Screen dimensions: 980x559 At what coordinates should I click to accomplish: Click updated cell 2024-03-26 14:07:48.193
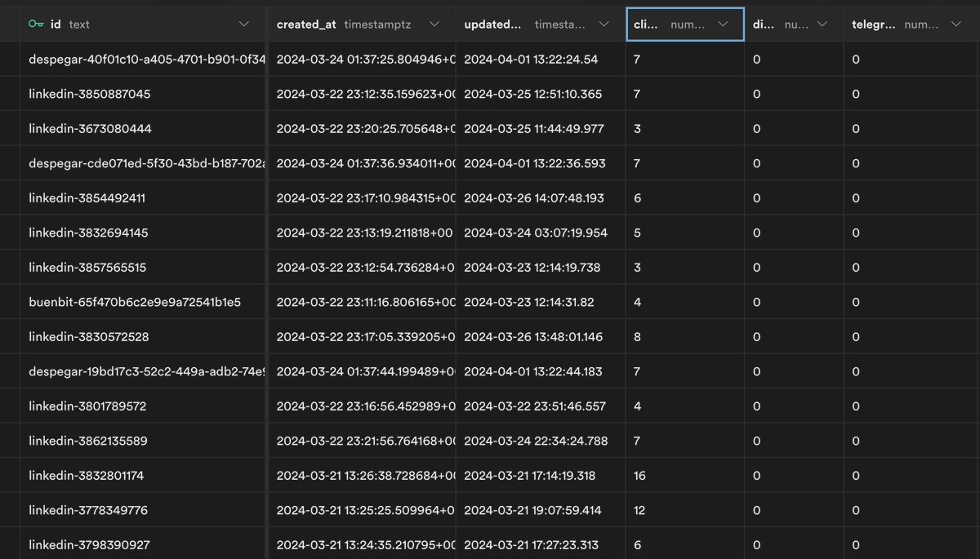pos(541,198)
